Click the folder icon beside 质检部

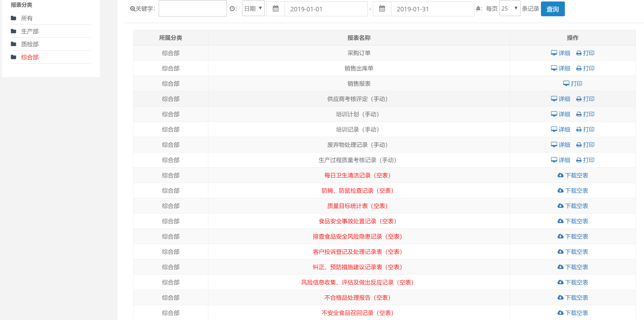[14, 44]
